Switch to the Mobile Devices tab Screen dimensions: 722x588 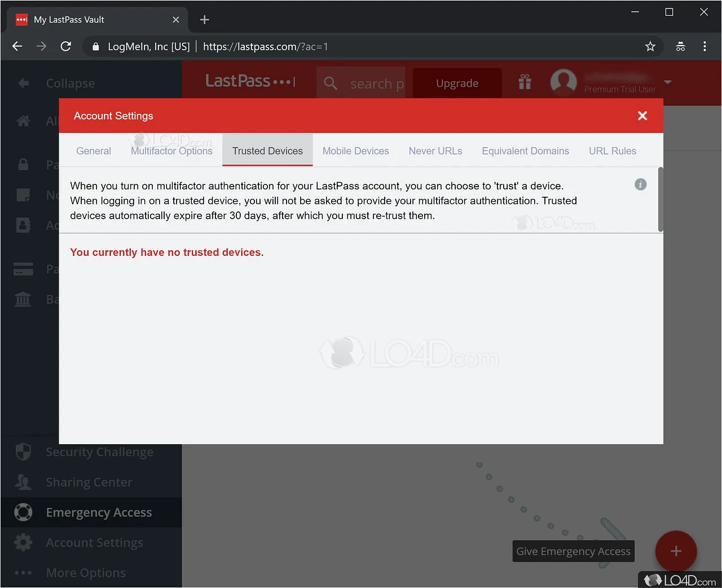(x=355, y=151)
